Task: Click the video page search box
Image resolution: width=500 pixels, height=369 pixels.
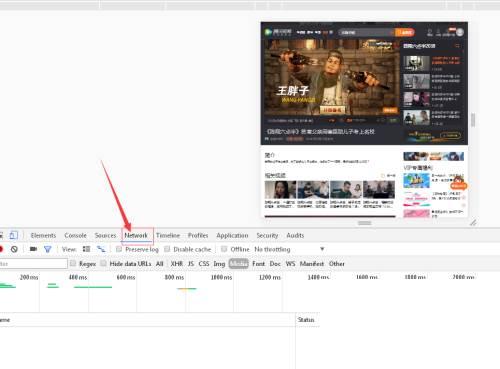Action: pos(366,32)
